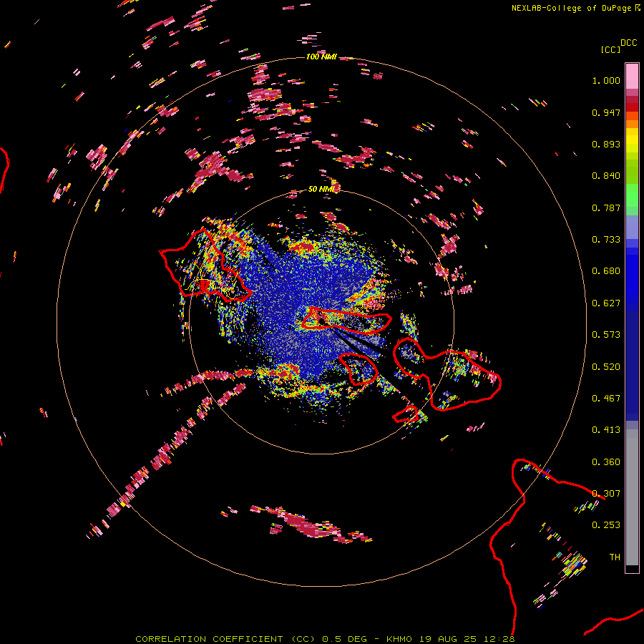Screen dimensions: 644x644
Task: Click the 1.000 value on the color scale
Action: 606,80
